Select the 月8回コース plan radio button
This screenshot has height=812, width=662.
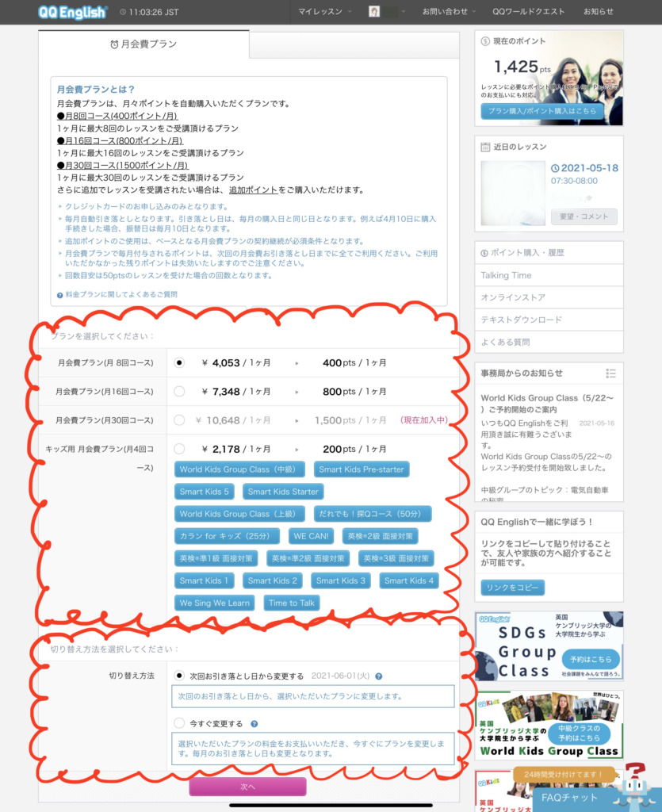click(x=179, y=362)
